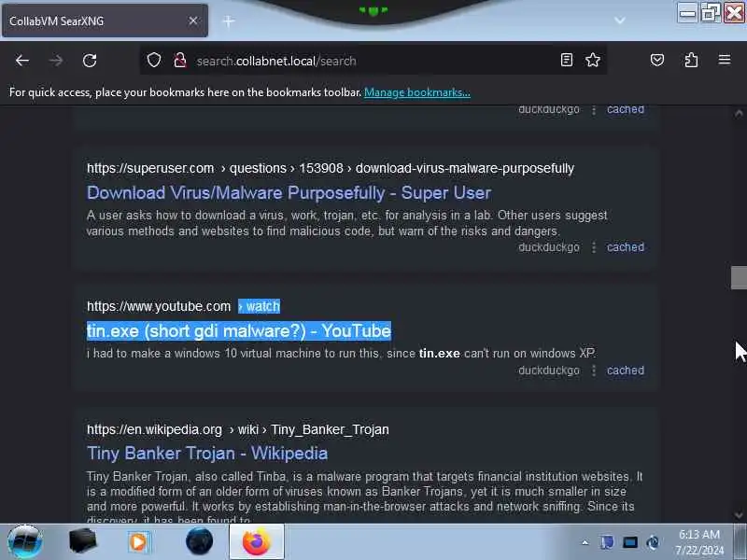
Task: Click duckduckgo label under Super User result
Action: tap(549, 247)
